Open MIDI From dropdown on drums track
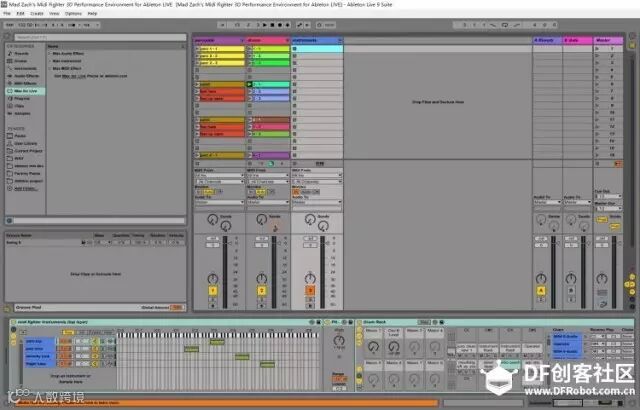The image size is (640, 410). (268, 175)
